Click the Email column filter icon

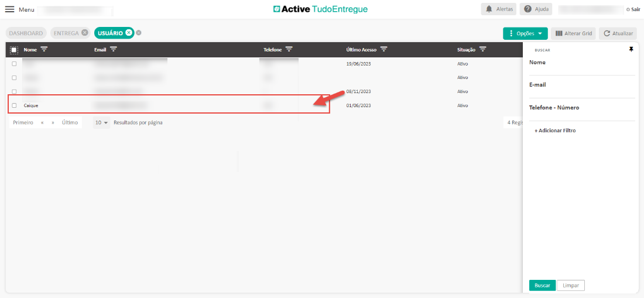[x=114, y=49]
